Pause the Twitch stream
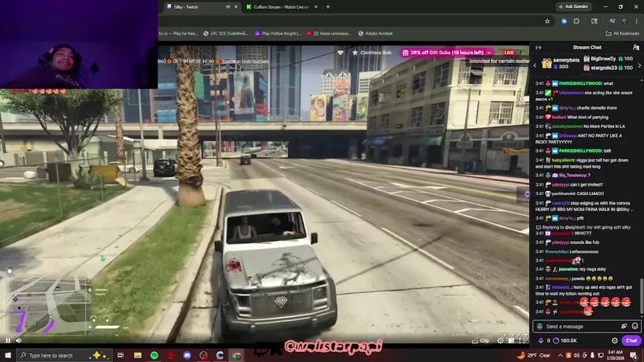Screen dimensions: 644x362 [x=8, y=340]
